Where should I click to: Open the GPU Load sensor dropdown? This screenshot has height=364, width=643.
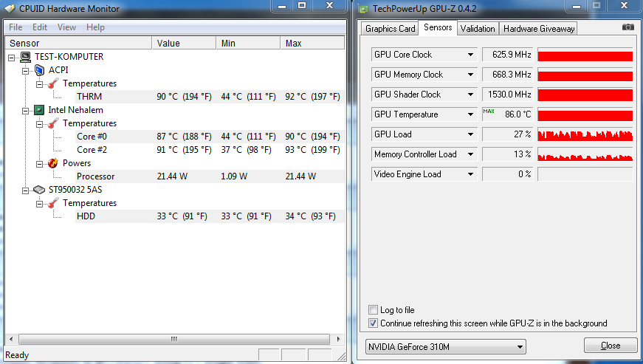point(470,134)
